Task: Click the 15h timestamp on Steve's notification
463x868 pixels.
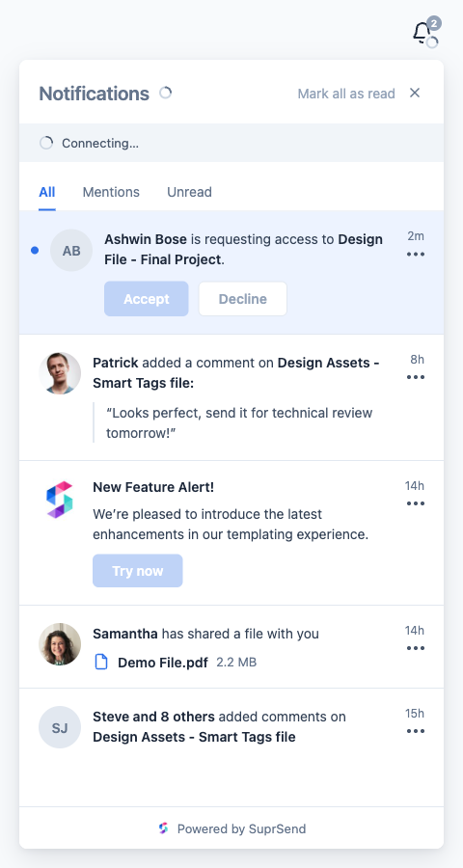Action: 414,714
